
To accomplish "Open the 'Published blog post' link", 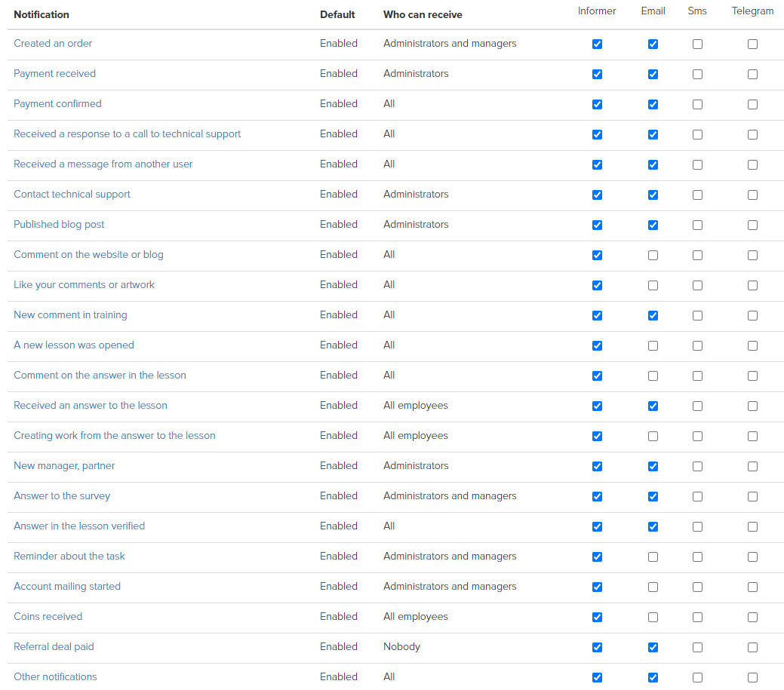I will [x=59, y=224].
